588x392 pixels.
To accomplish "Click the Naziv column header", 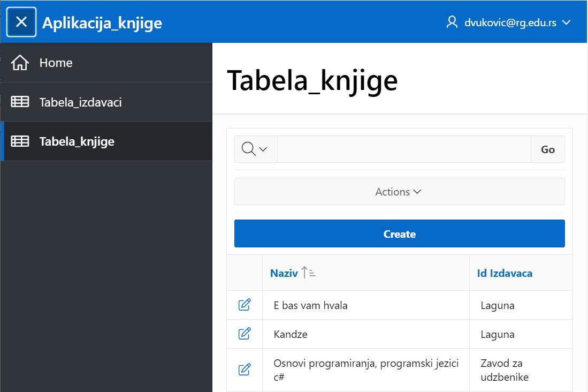I will click(284, 273).
